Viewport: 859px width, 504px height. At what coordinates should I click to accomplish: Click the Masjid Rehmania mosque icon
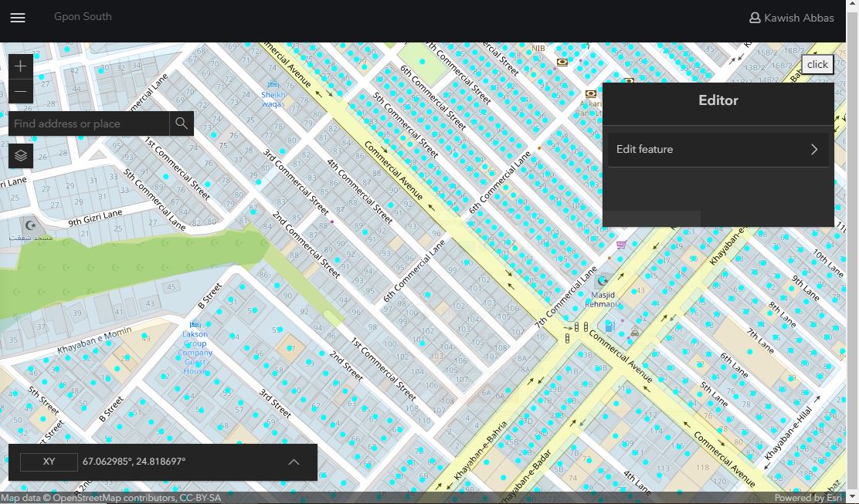click(x=603, y=281)
